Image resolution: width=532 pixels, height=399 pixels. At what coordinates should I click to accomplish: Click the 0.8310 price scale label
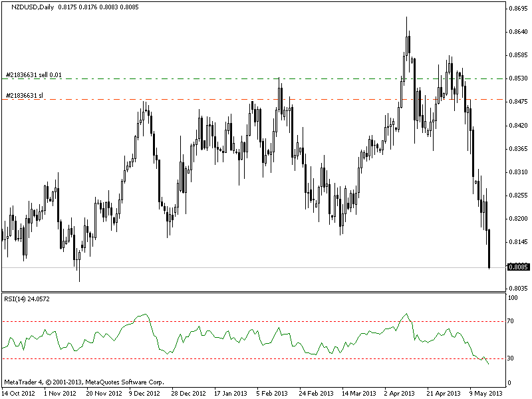[519, 172]
